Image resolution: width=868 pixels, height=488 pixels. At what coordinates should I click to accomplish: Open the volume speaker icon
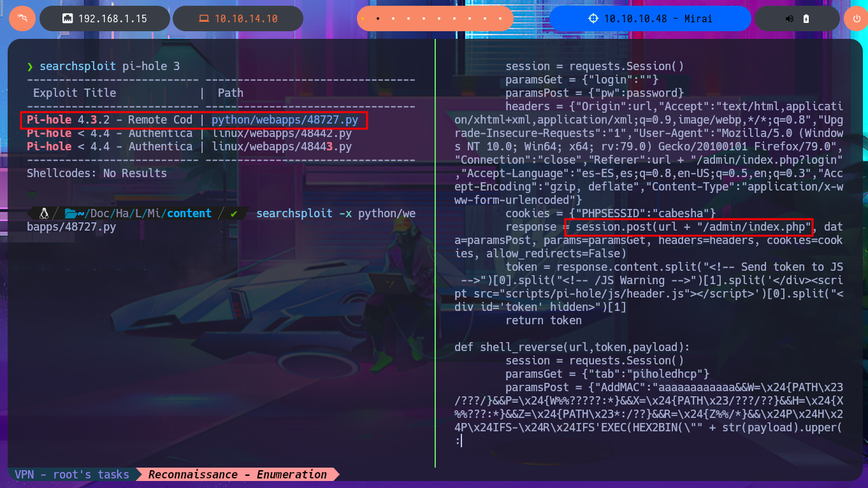(x=790, y=19)
